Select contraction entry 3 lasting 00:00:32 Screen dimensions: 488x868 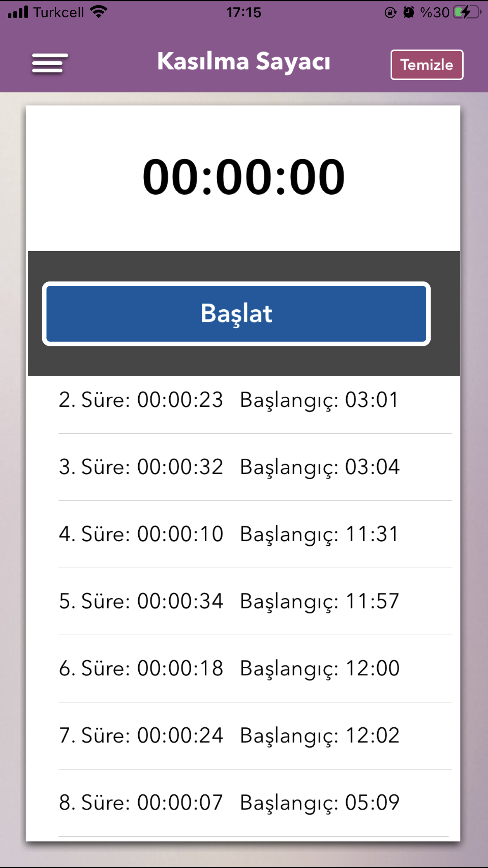pos(229,467)
